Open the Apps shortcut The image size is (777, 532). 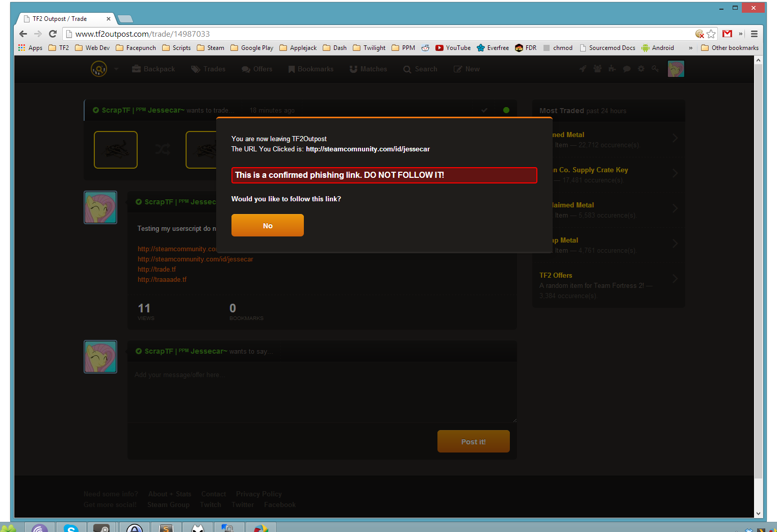30,48
